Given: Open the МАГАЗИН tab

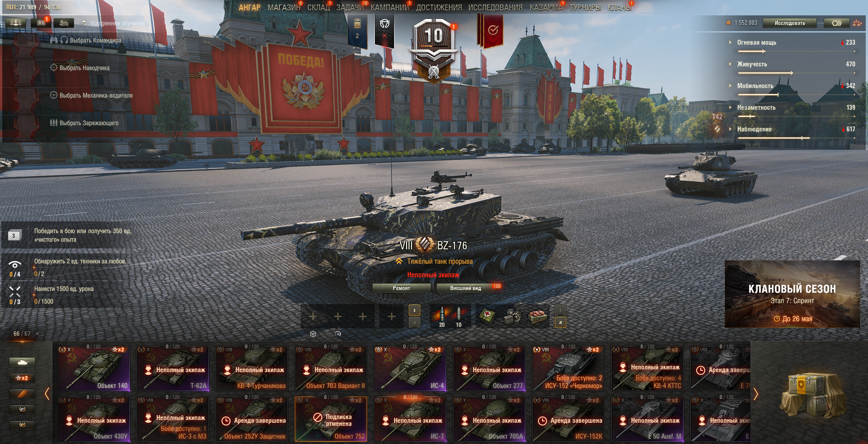Looking at the screenshot, I should click(283, 7).
